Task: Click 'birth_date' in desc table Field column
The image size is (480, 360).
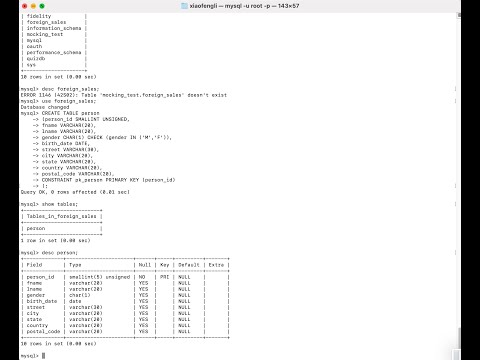Action: tap(42, 301)
